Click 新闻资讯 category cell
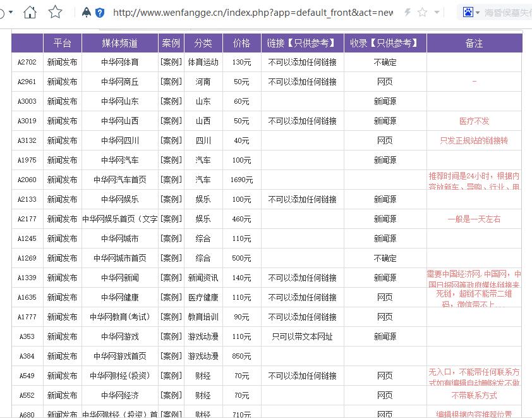This screenshot has width=532, height=418. (203, 278)
